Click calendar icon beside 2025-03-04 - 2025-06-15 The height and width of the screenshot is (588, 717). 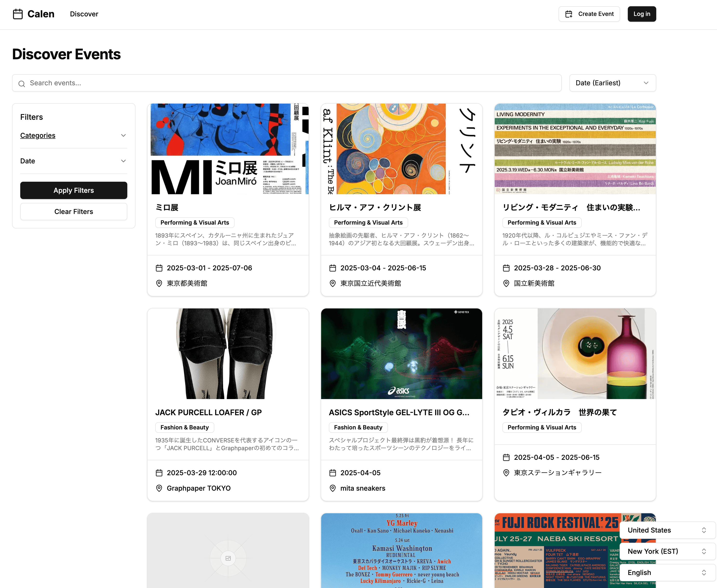(x=332, y=268)
